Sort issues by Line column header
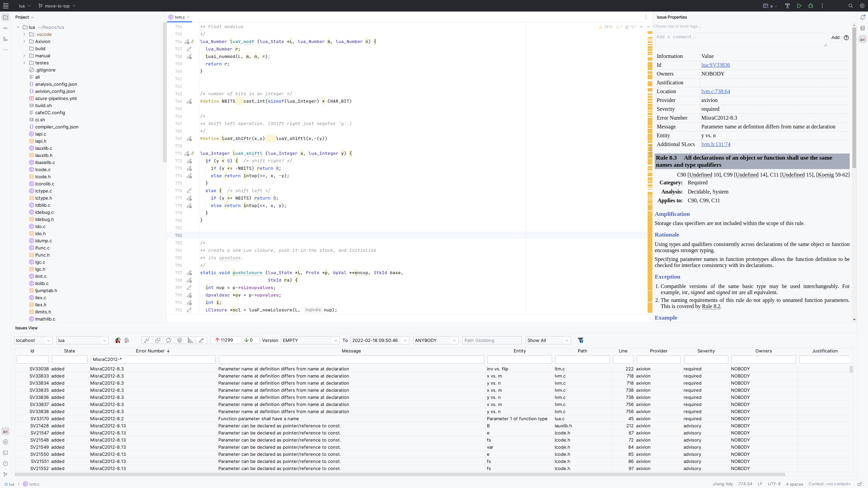The image size is (868, 488). (x=623, y=351)
